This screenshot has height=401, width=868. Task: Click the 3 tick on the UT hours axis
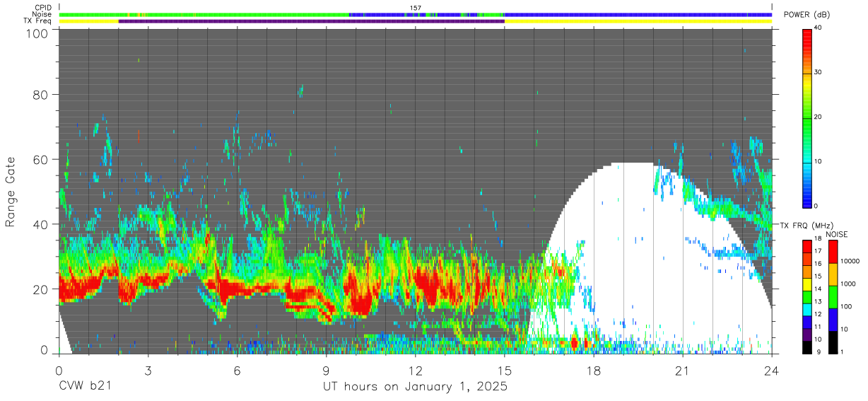pos(148,370)
